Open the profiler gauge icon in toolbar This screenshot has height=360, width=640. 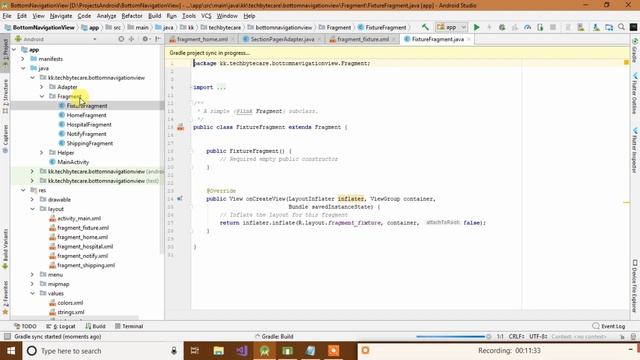[x=527, y=27]
